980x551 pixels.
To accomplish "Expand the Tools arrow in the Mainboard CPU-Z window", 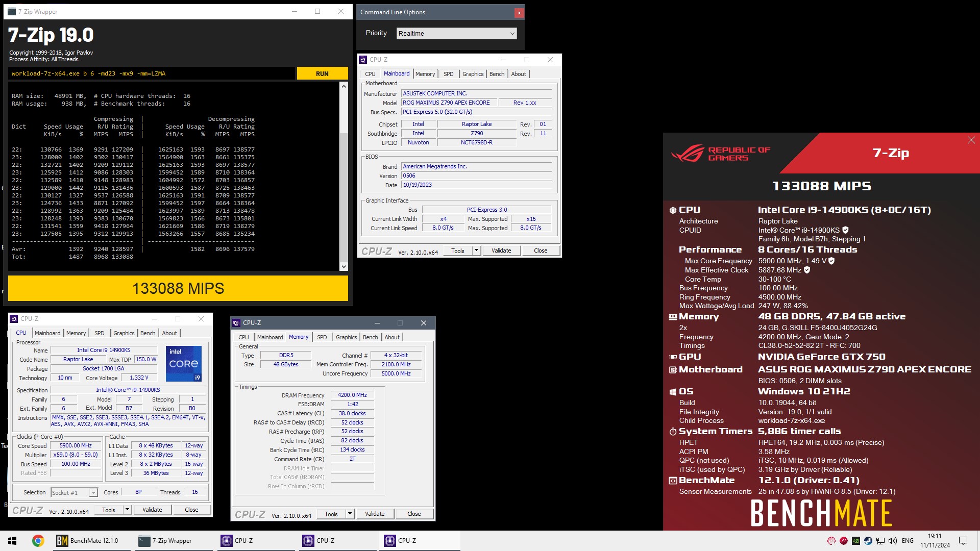I will coord(476,251).
